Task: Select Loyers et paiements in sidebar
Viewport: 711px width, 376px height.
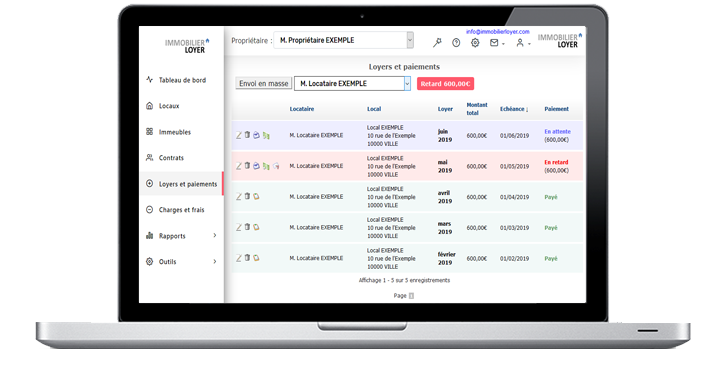Action: (x=181, y=184)
